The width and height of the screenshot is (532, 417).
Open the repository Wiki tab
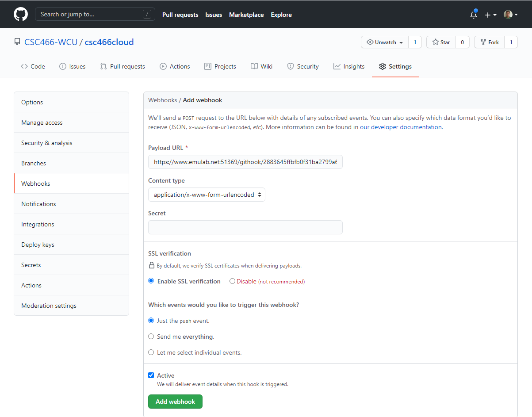pos(261,66)
